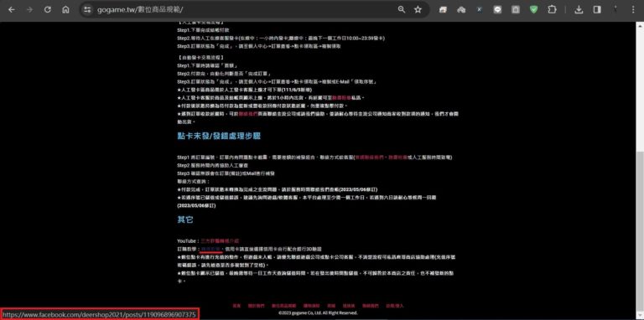
Task: Open the red link after YouTube:
Action: coord(220,240)
